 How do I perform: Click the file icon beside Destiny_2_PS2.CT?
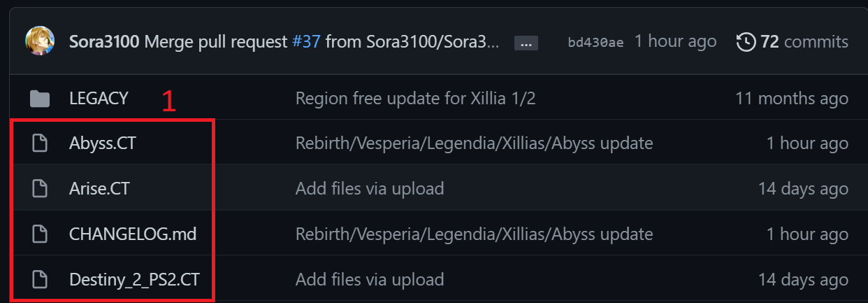click(x=41, y=279)
